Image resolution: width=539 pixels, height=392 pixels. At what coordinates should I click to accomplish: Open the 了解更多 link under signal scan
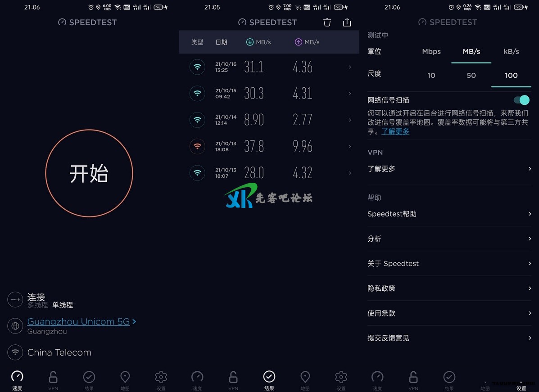[395, 131]
